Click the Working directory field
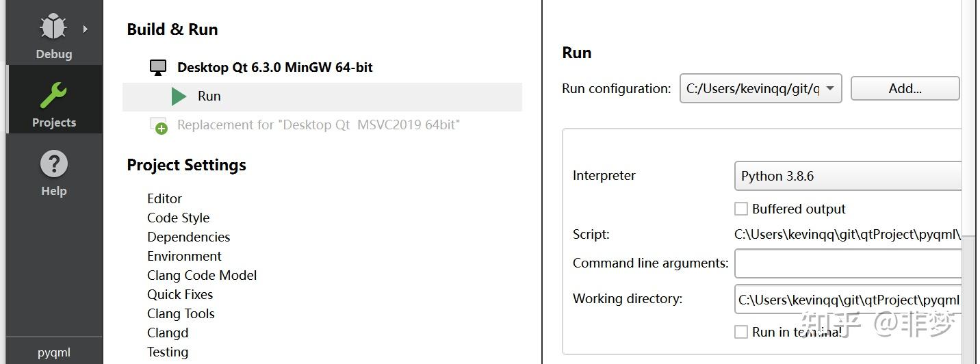Screen dimensions: 980x364 (848, 299)
